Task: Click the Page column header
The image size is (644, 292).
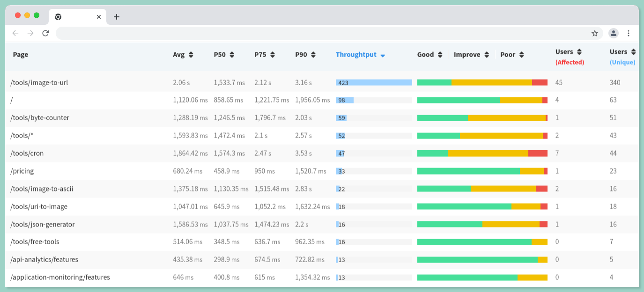Action: (x=21, y=55)
